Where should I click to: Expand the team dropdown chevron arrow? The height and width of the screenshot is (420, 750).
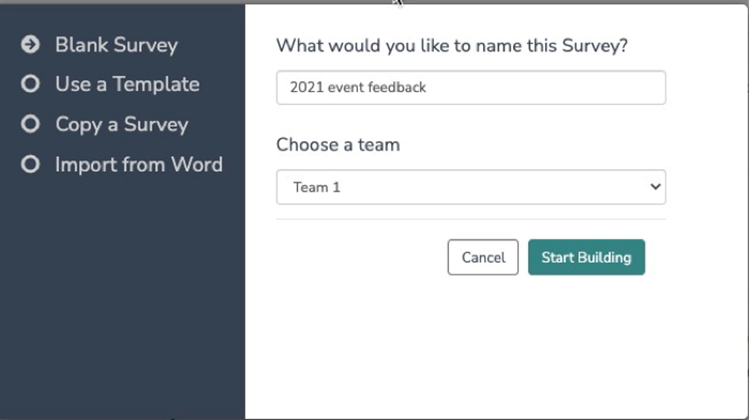[x=655, y=187]
